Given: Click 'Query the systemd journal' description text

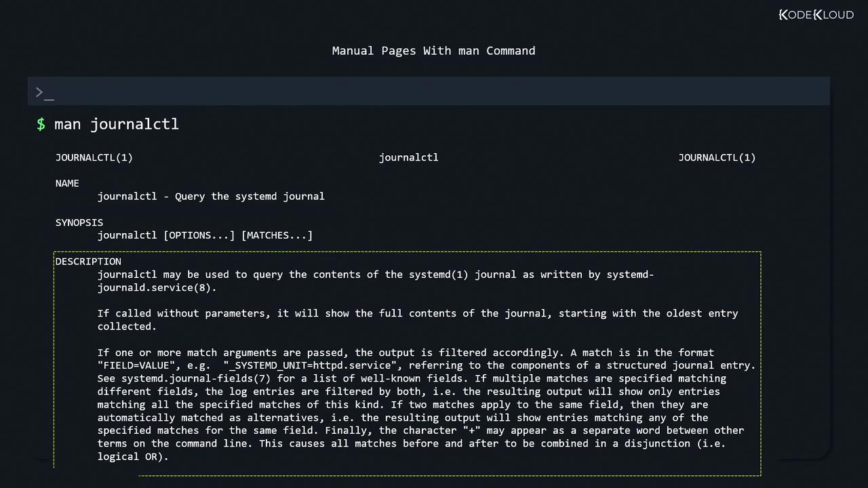Looking at the screenshot, I should [x=250, y=197].
